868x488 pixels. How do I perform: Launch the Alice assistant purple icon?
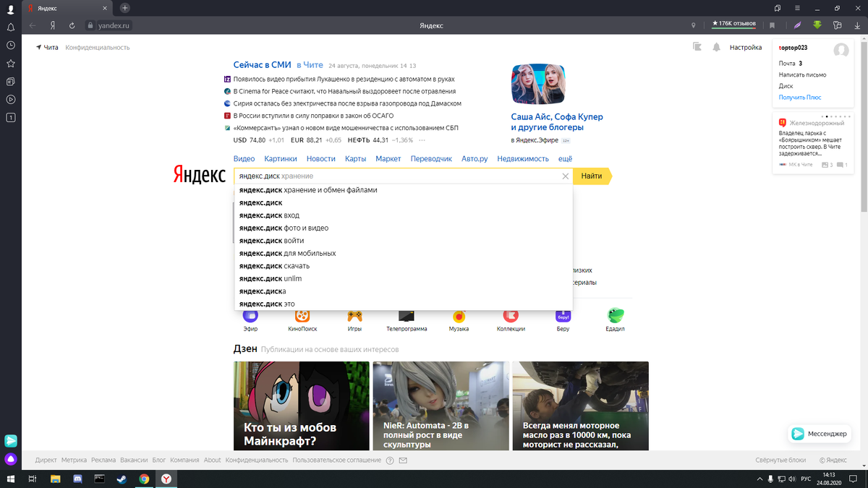[10, 459]
